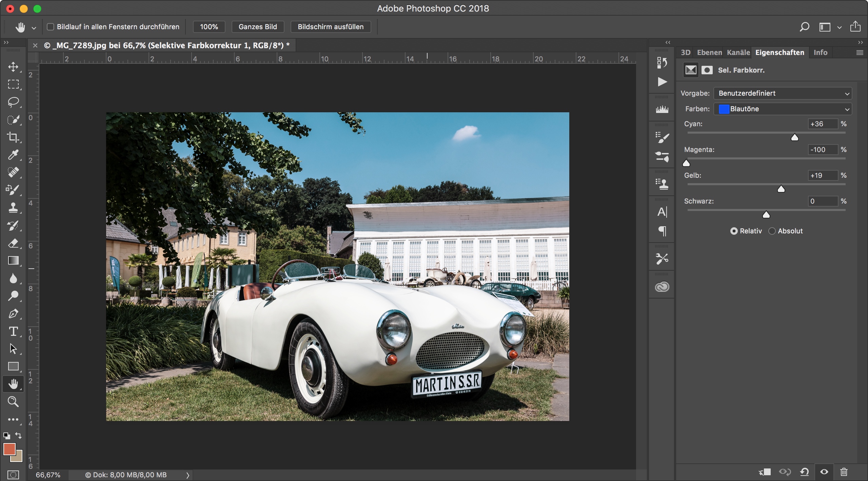Select the Crop tool
Viewport: 868px width, 481px height.
13,137
